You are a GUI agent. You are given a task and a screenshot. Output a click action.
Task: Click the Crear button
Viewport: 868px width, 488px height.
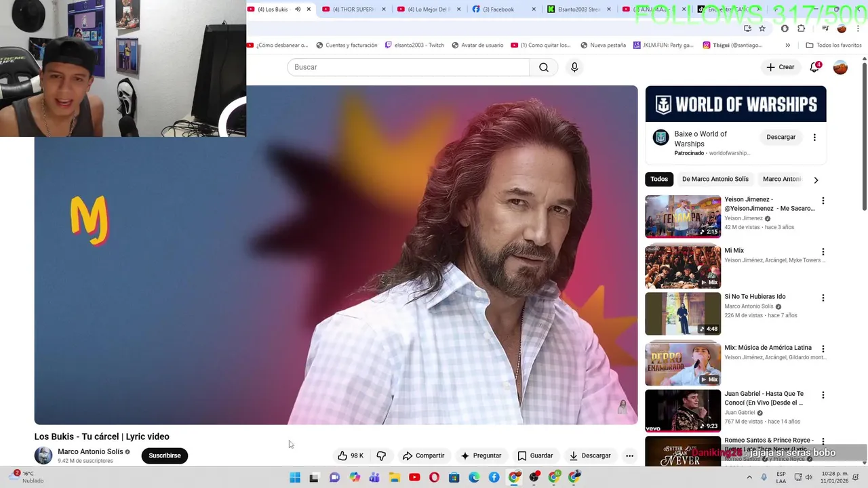click(781, 67)
